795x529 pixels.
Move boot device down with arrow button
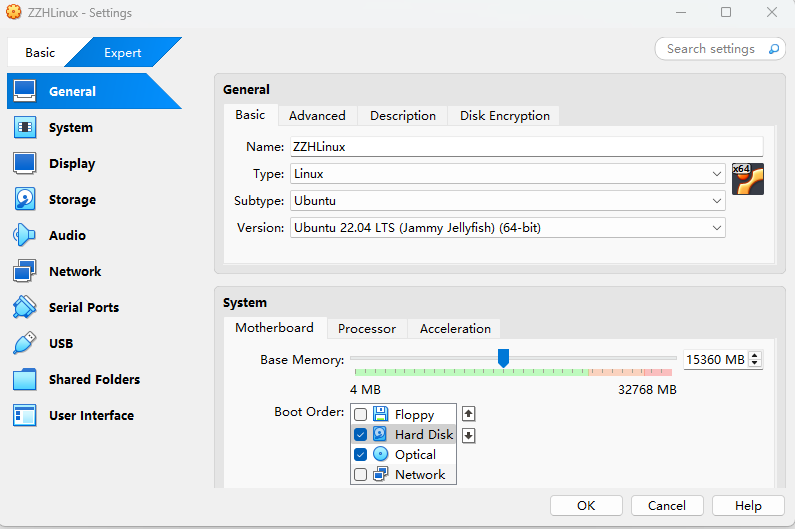pos(468,435)
